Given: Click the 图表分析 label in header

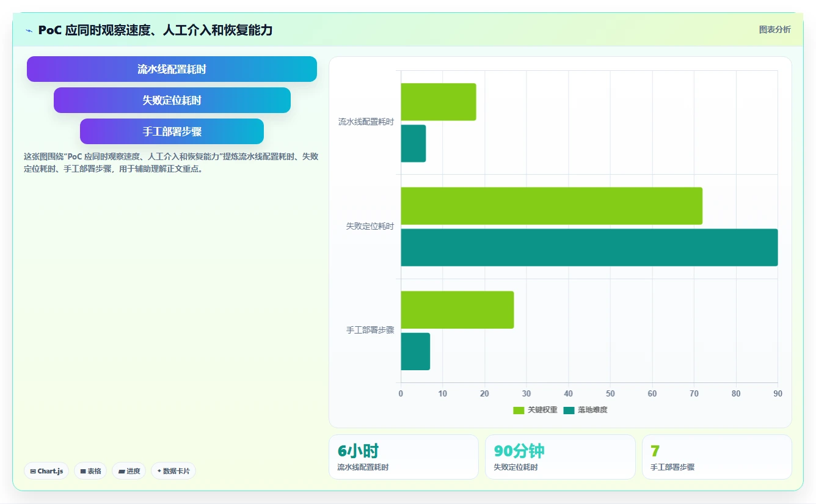Looking at the screenshot, I should [x=774, y=29].
